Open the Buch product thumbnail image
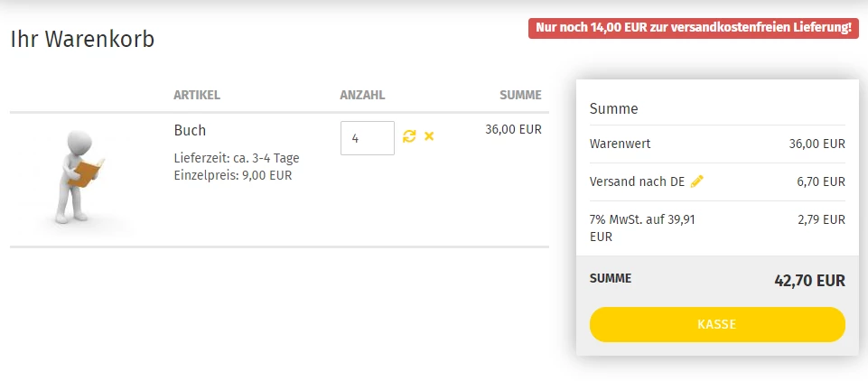The height and width of the screenshot is (381, 868). click(79, 177)
